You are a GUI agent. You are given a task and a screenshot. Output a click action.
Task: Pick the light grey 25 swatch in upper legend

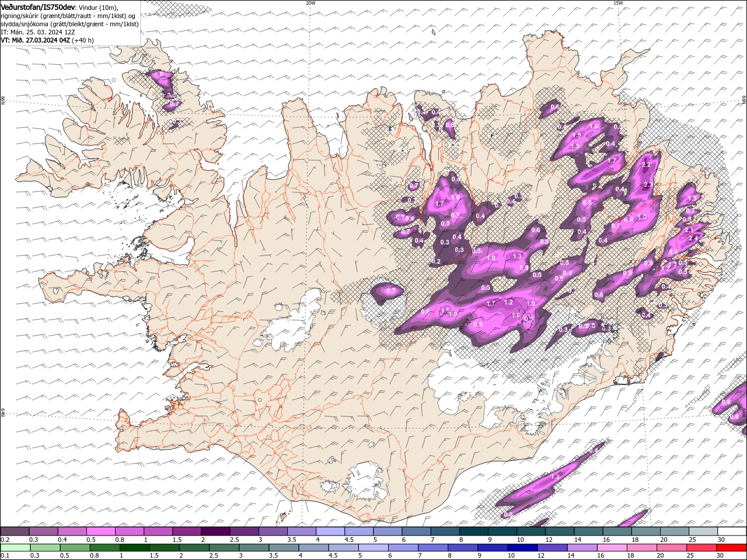(703, 531)
